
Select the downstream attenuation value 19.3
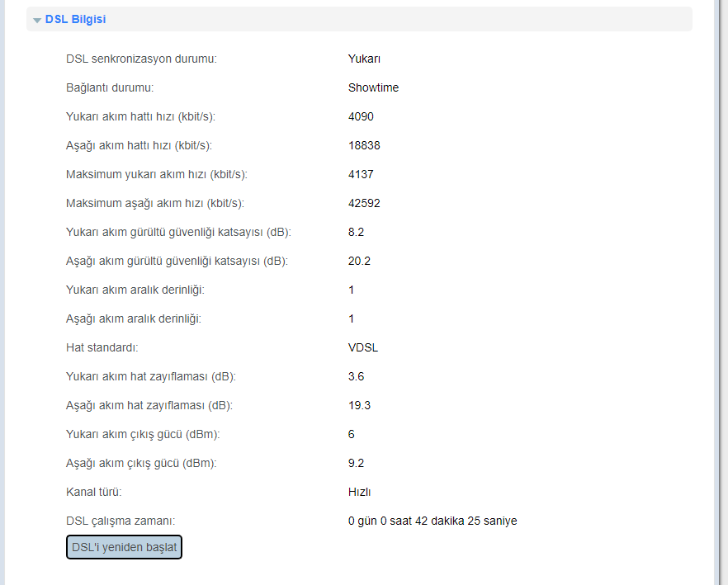359,405
